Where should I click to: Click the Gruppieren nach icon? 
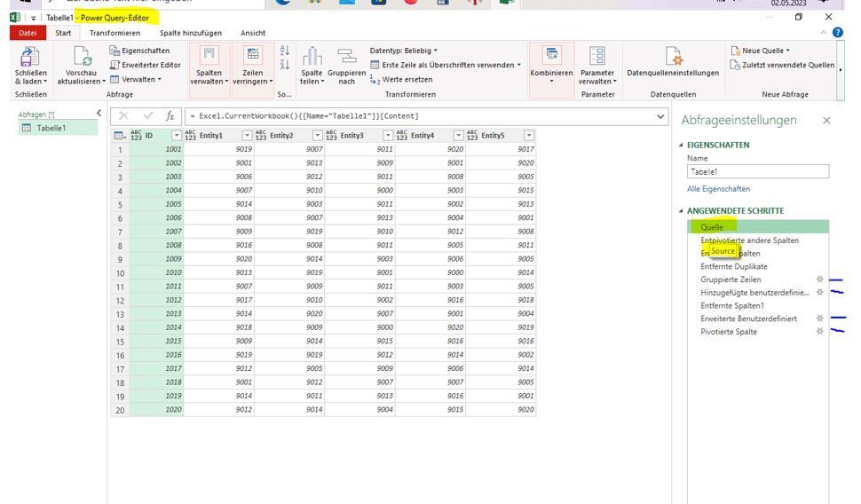click(346, 56)
